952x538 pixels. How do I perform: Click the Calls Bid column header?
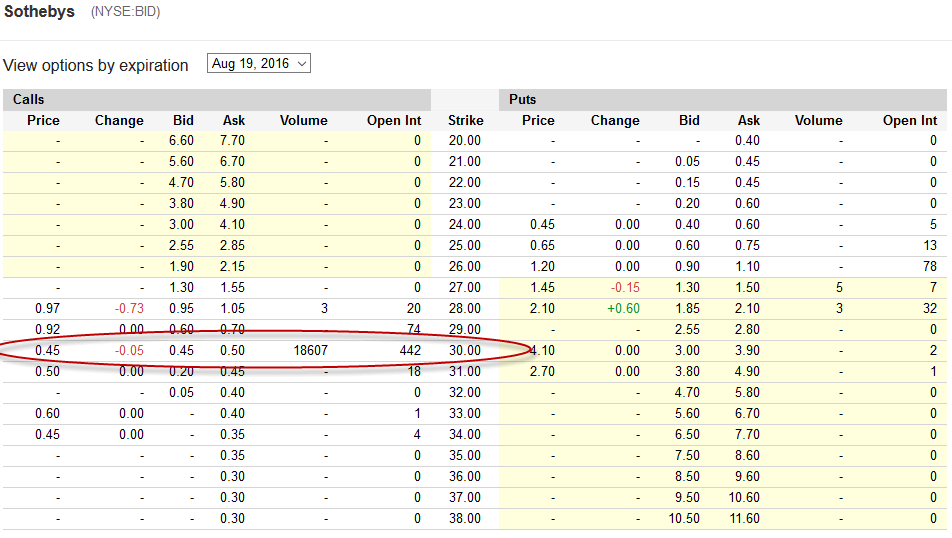point(183,120)
